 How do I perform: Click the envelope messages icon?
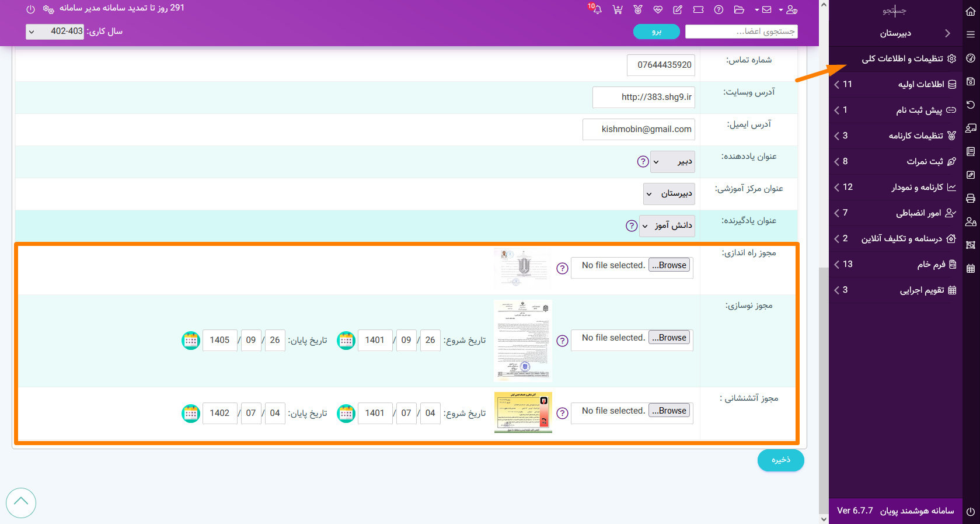[766, 9]
